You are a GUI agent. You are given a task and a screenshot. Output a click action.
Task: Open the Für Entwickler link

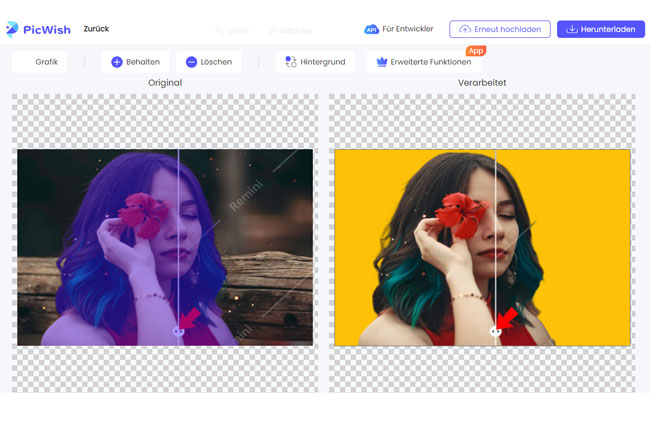click(407, 29)
